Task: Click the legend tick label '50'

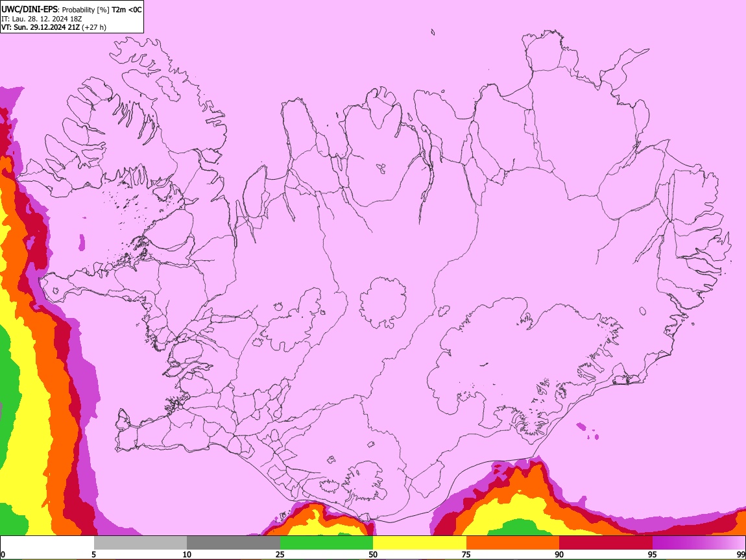Action: (x=373, y=554)
